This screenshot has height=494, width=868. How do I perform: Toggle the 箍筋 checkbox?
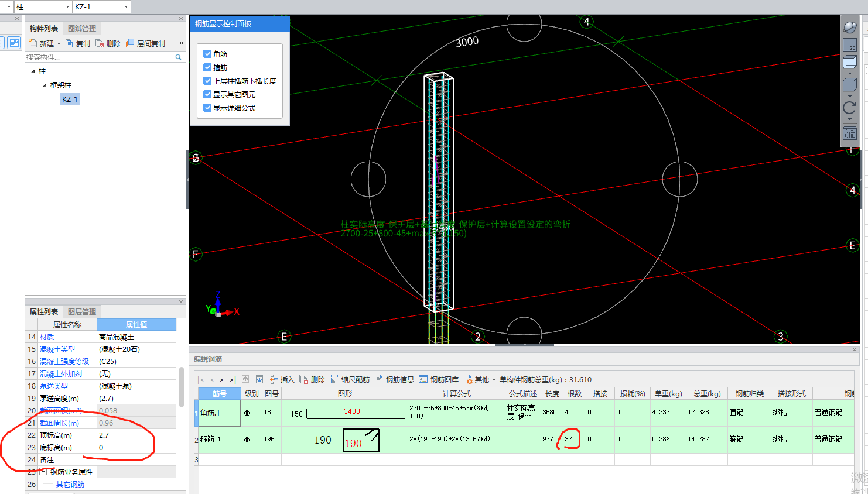coord(207,67)
